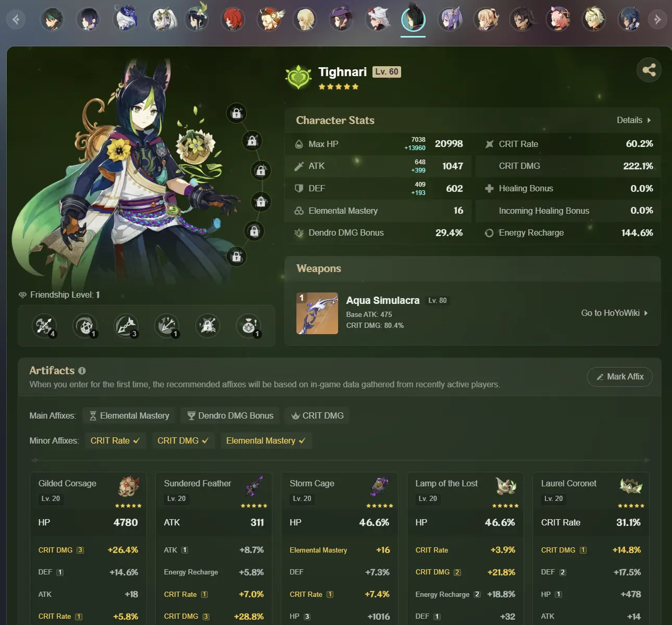Click the Elemental Mastery row in Character Stats
Image resolution: width=672 pixels, height=625 pixels.
tap(378, 211)
